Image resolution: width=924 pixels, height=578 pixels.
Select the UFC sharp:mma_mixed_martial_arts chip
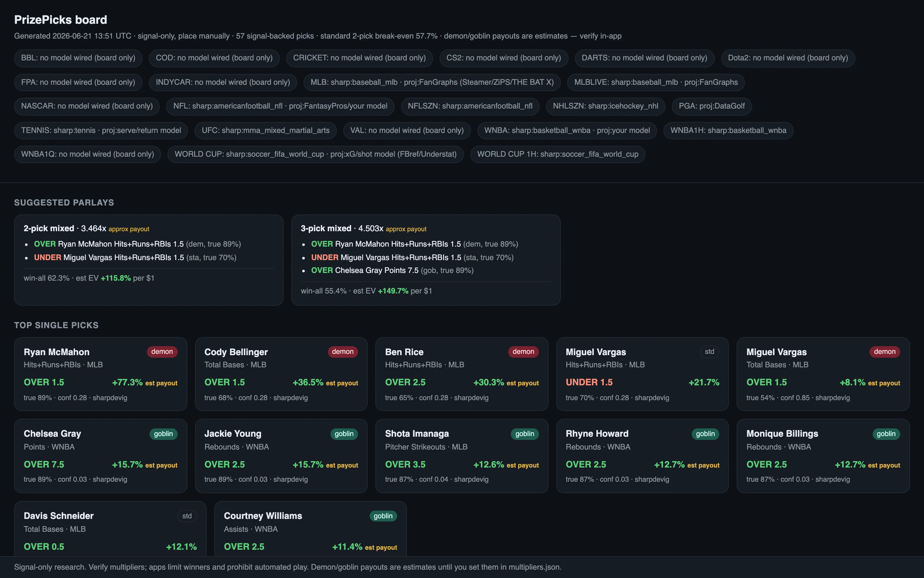(266, 130)
